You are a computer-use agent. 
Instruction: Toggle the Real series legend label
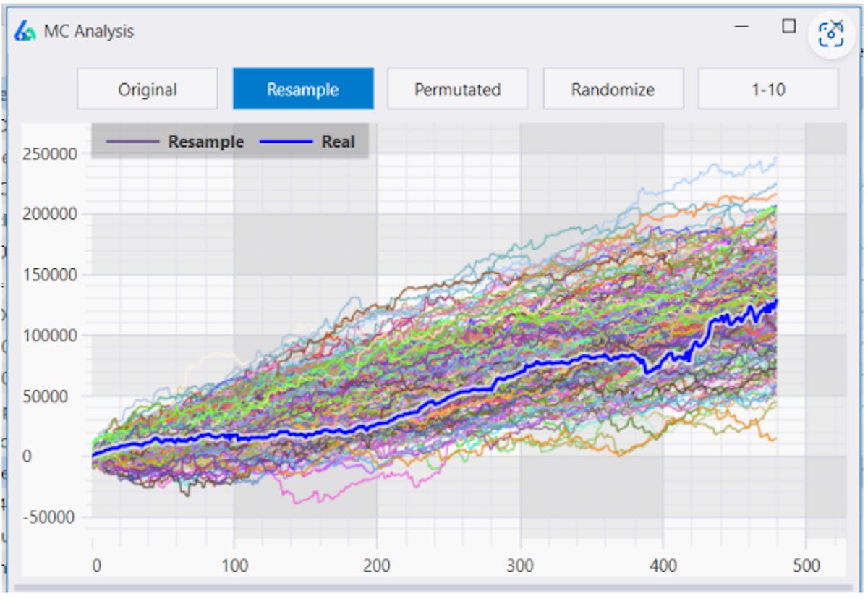click(x=338, y=142)
